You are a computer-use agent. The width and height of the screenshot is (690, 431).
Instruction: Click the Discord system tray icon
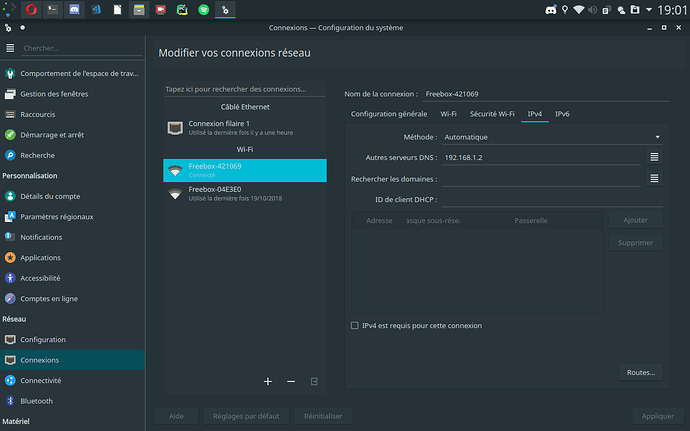pyautogui.click(x=551, y=10)
